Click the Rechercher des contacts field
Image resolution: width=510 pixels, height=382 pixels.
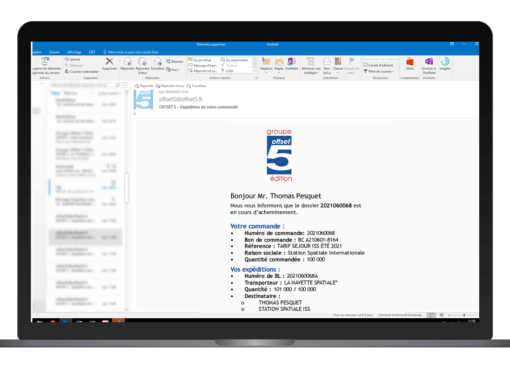pos(380,59)
